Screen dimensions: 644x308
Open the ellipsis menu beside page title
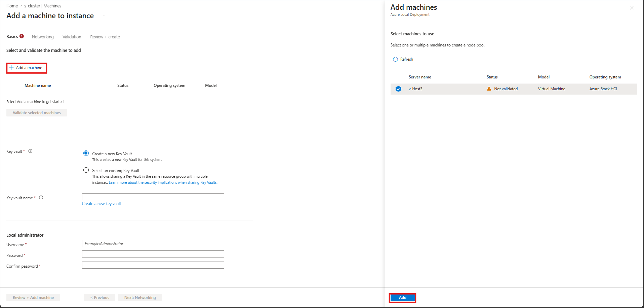[x=103, y=16]
